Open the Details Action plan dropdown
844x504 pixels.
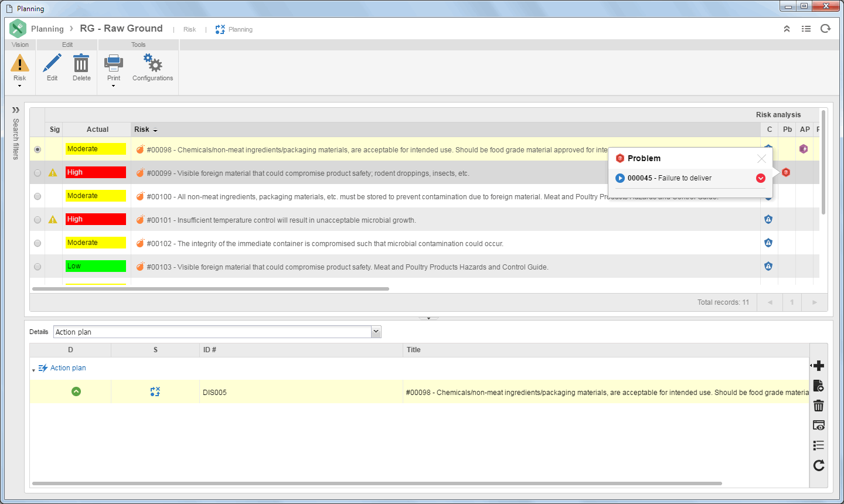[376, 332]
